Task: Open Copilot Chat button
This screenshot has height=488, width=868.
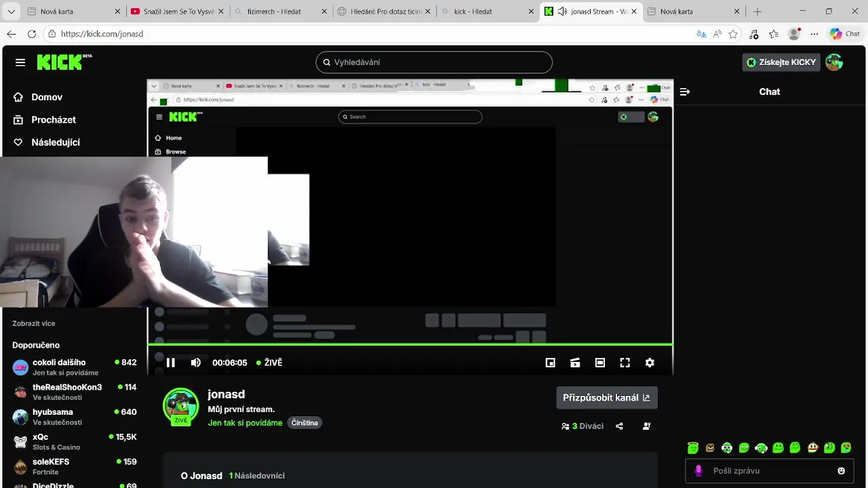Action: [x=845, y=34]
